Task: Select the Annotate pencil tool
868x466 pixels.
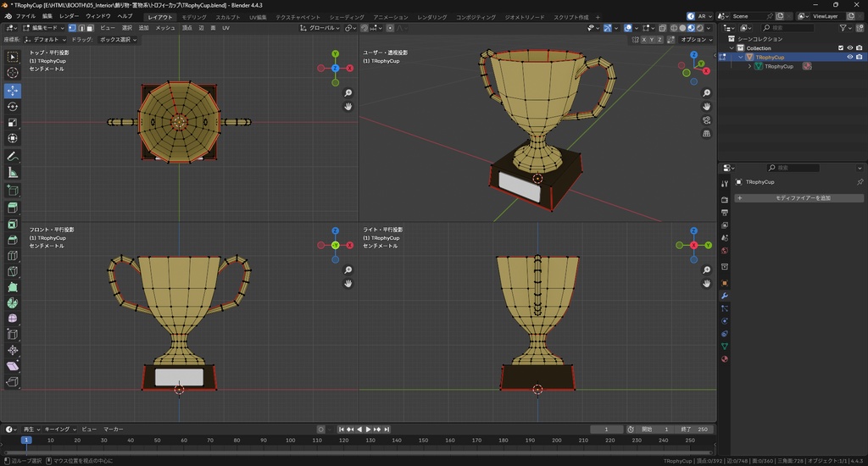Action: point(13,157)
